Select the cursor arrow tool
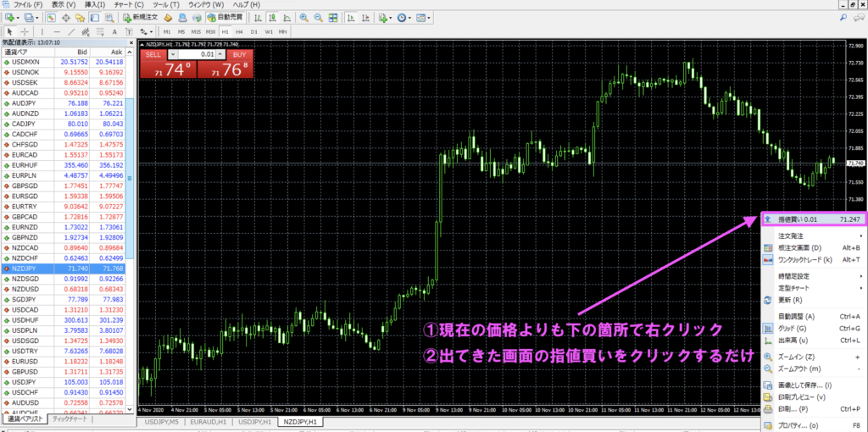 pos(10,31)
